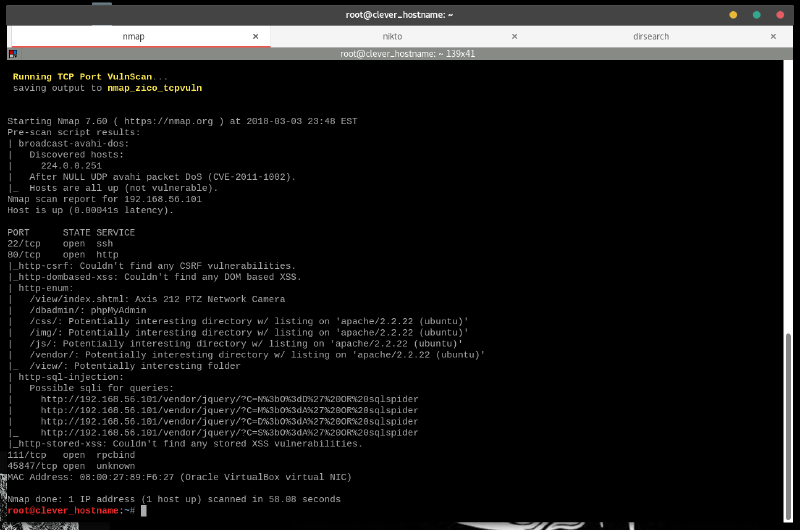Open the sqli URL containing C=S
The height and width of the screenshot is (530, 800).
click(229, 432)
